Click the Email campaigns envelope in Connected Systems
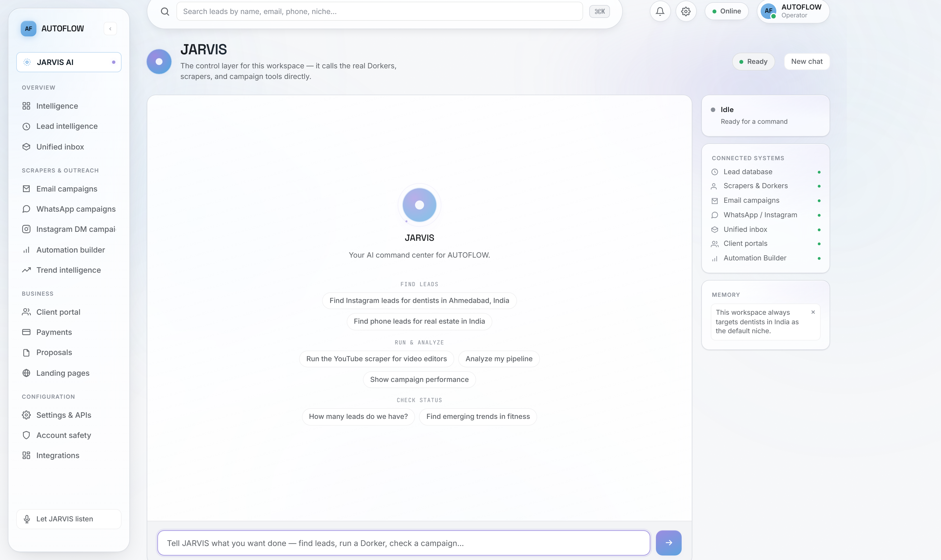 click(714, 201)
